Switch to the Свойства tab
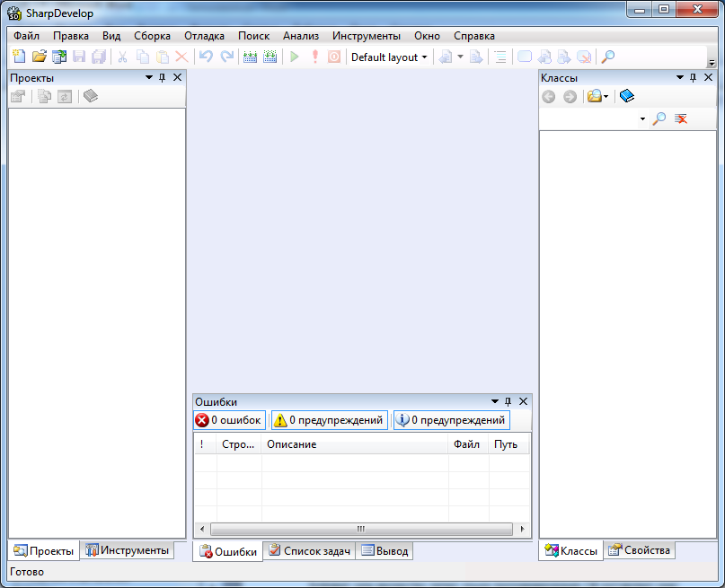 [x=640, y=550]
